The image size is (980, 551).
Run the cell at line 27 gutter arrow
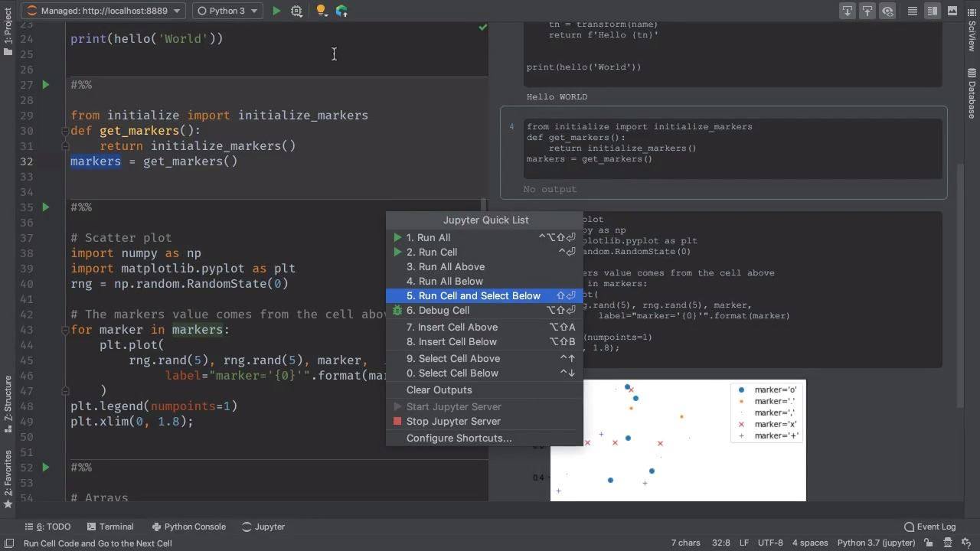[45, 85]
